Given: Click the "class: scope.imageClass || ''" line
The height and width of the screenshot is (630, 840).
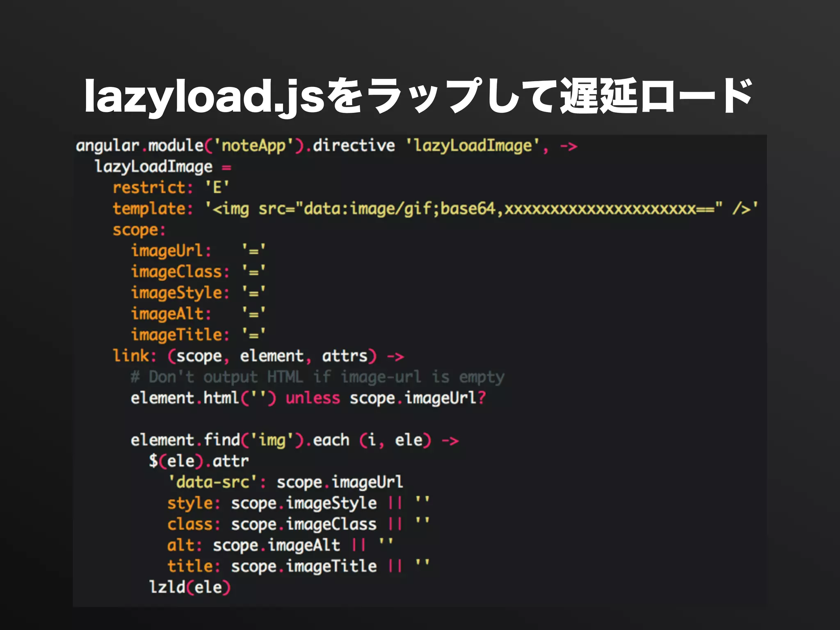Looking at the screenshot, I should pyautogui.click(x=299, y=524).
